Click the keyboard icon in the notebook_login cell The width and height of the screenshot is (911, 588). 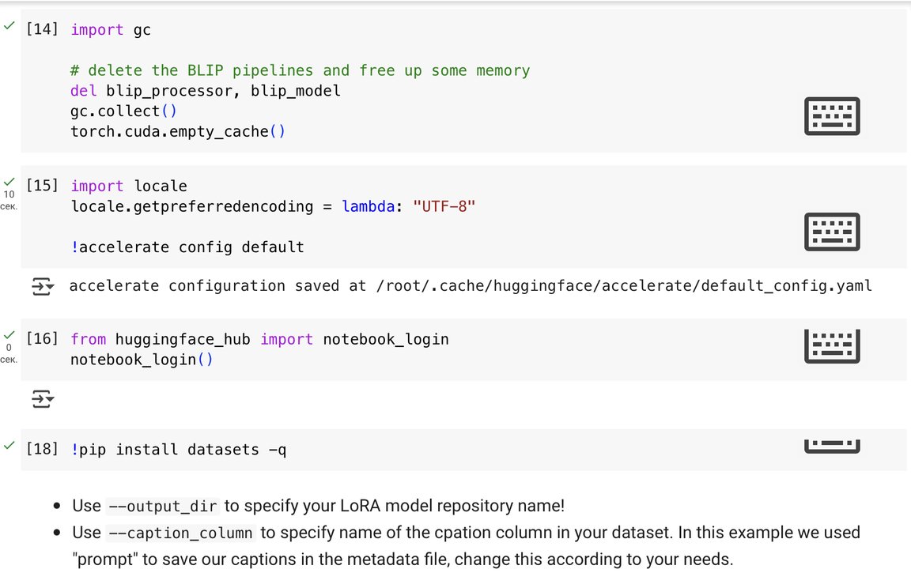point(832,345)
